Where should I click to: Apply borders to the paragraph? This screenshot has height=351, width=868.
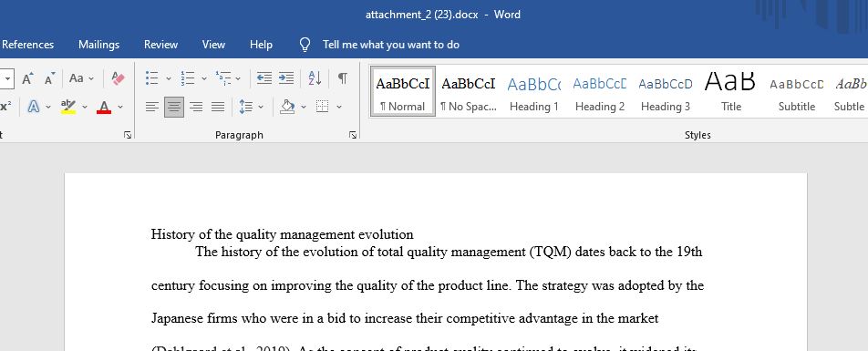[x=322, y=107]
